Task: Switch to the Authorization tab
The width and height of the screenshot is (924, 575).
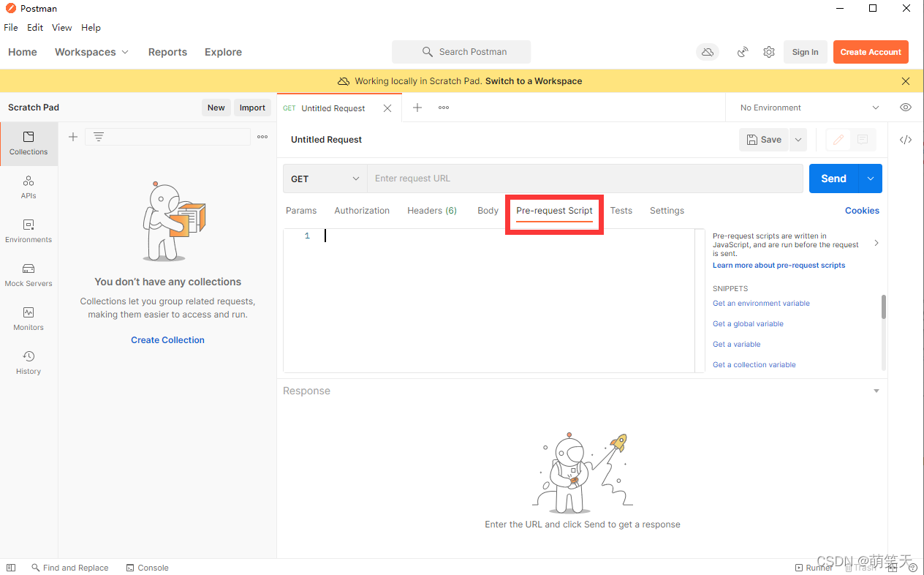Action: coord(362,211)
